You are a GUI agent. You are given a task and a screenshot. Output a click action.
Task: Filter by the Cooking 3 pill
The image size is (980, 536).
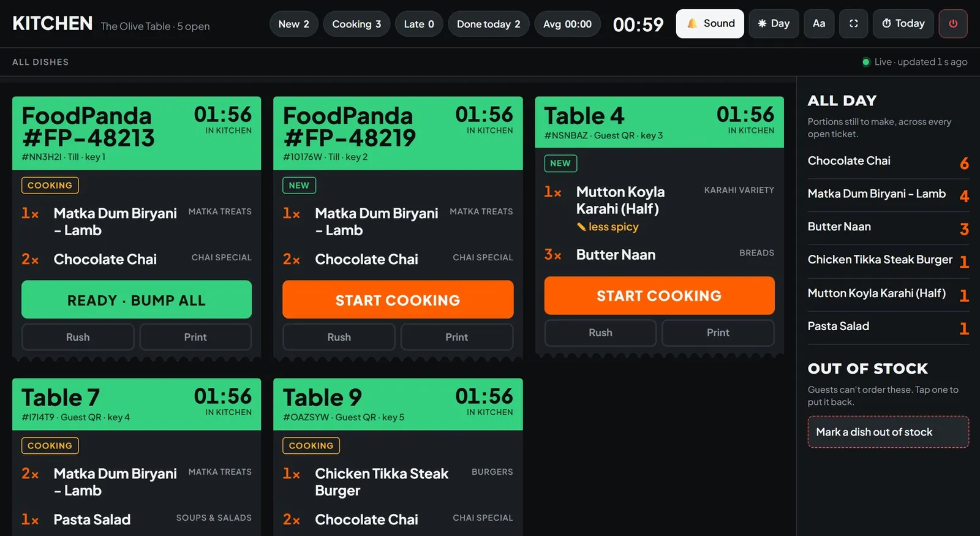pyautogui.click(x=356, y=24)
